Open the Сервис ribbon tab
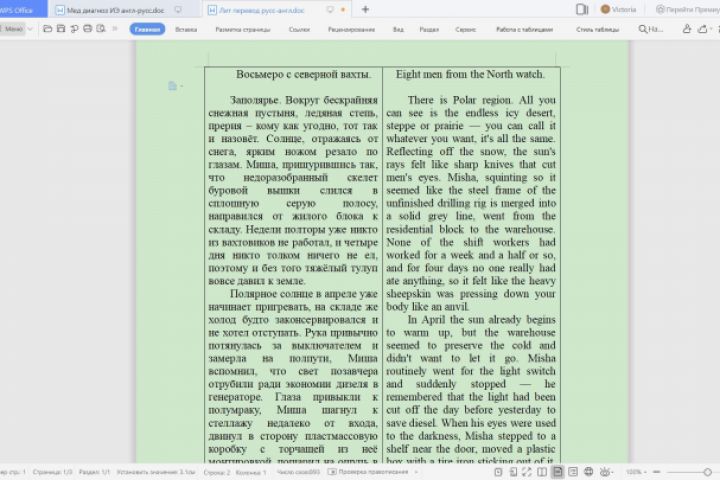Screen dimensions: 720x480 click(x=465, y=29)
